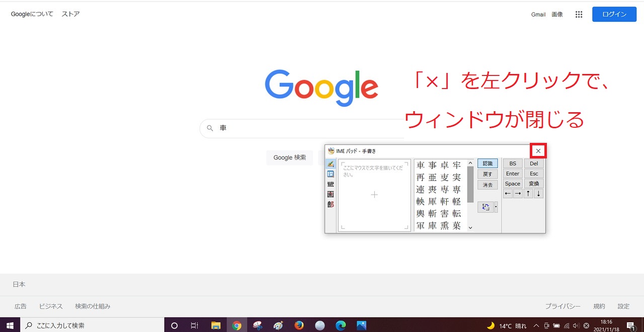Viewport: 644px width, 332px height.
Task: Click the right arrow key in IME Pad
Action: pos(518,194)
